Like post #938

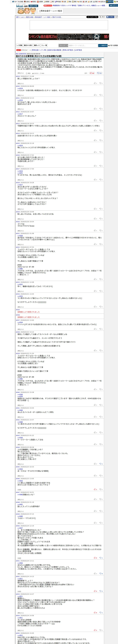[x=95, y=351]
